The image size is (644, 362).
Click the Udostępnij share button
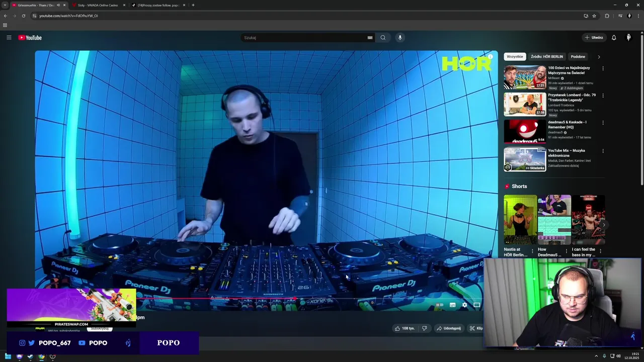449,328
